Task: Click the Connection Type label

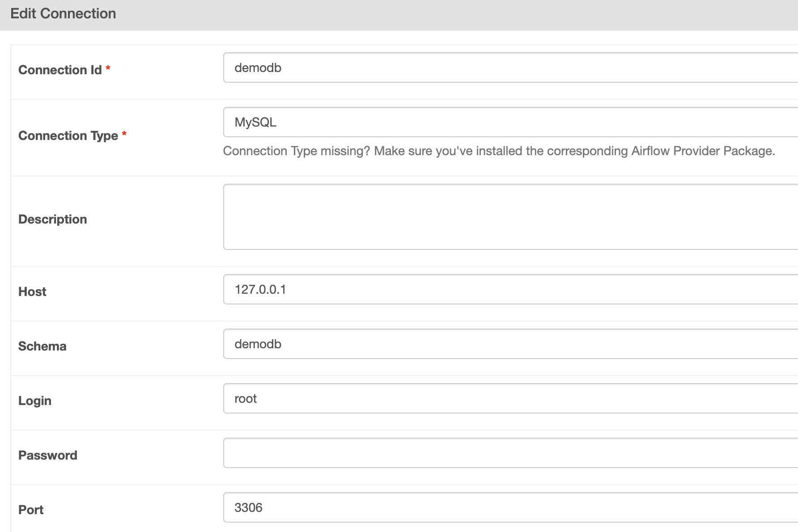Action: 68,136
